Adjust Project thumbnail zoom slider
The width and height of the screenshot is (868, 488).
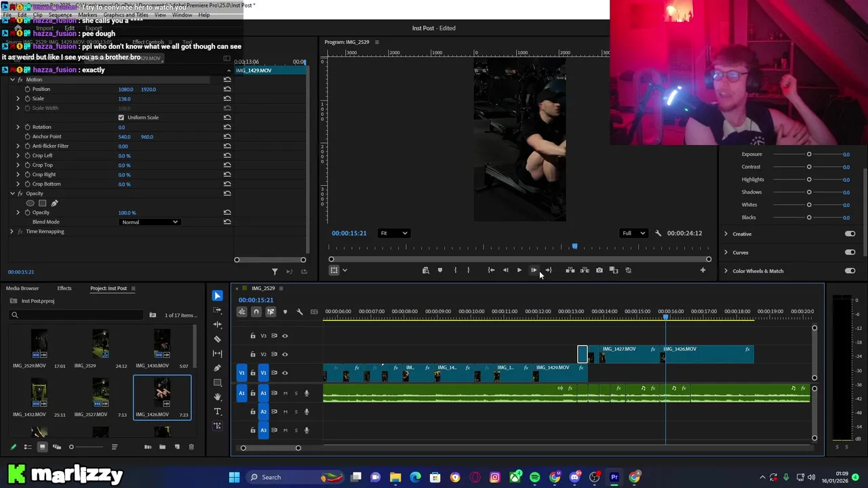coord(71,447)
